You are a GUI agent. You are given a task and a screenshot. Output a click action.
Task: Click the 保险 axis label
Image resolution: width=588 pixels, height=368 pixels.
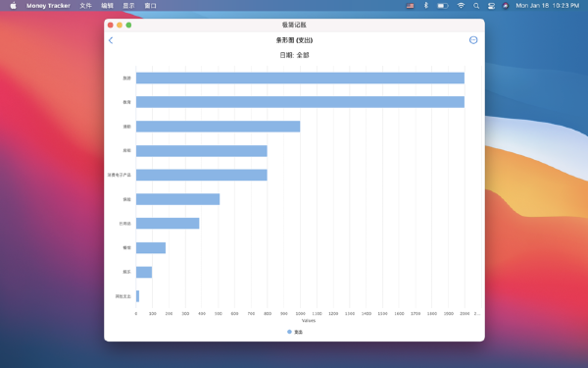pos(126,199)
